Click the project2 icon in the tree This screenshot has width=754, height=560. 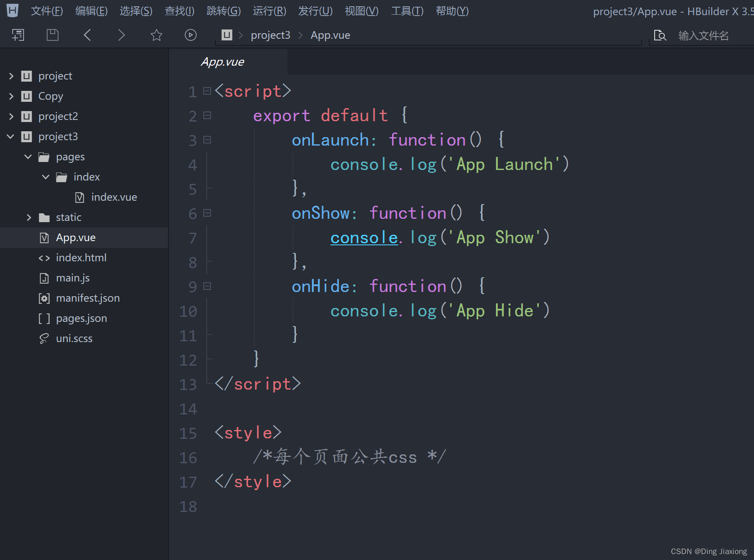click(27, 117)
